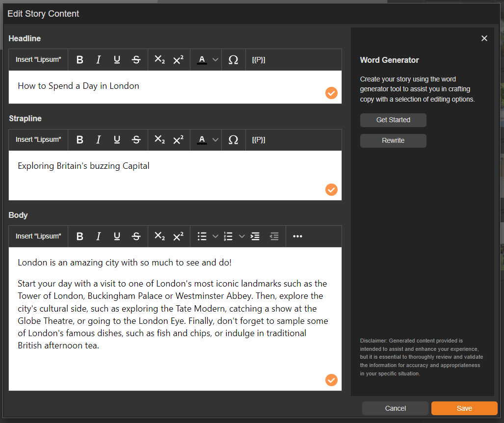Insert placeholder token in Strapline toolbar

point(259,140)
